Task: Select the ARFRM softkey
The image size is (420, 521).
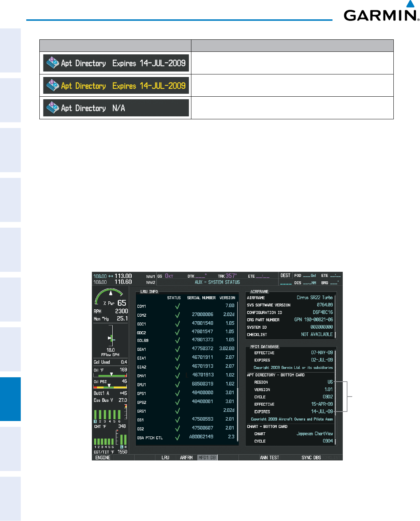Action: [x=186, y=458]
